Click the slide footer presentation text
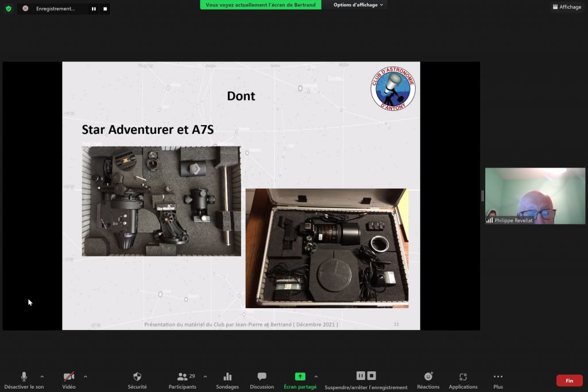This screenshot has height=392, width=588. click(x=241, y=324)
